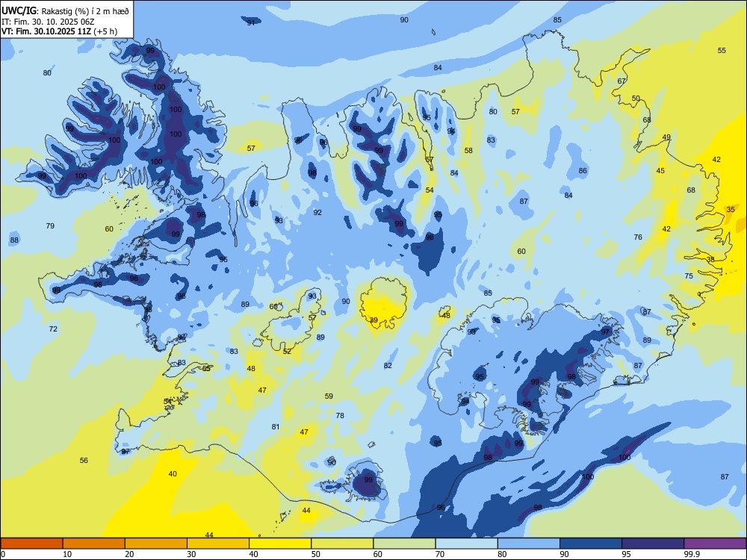Click the legend tick label '70'

[440, 554]
